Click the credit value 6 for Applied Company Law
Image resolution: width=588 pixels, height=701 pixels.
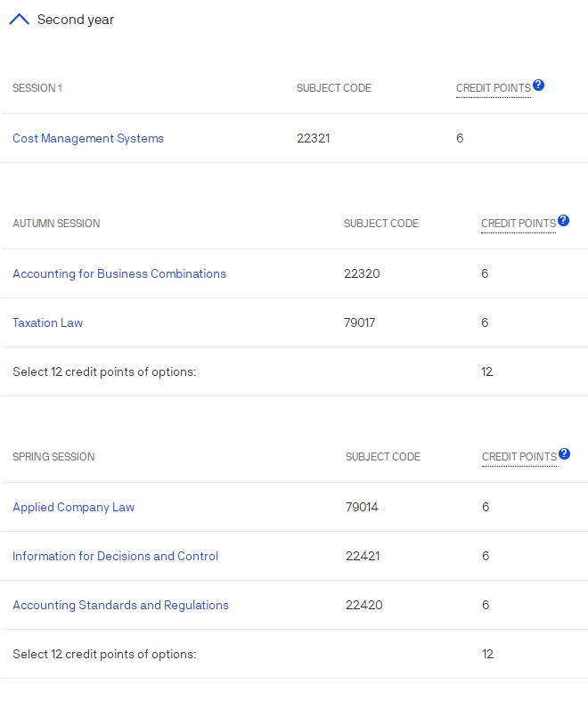pos(486,507)
